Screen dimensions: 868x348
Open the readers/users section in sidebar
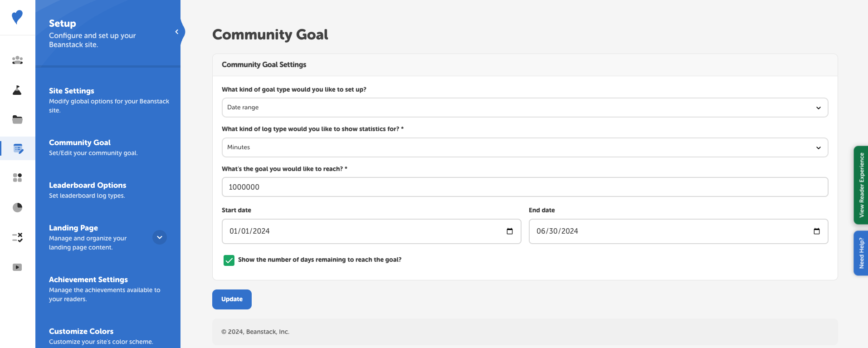point(17,60)
